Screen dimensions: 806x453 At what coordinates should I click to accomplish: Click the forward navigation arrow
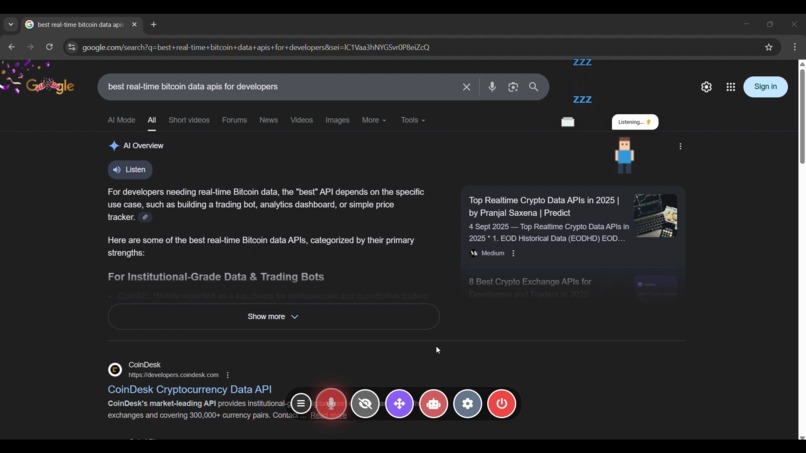pyautogui.click(x=30, y=47)
